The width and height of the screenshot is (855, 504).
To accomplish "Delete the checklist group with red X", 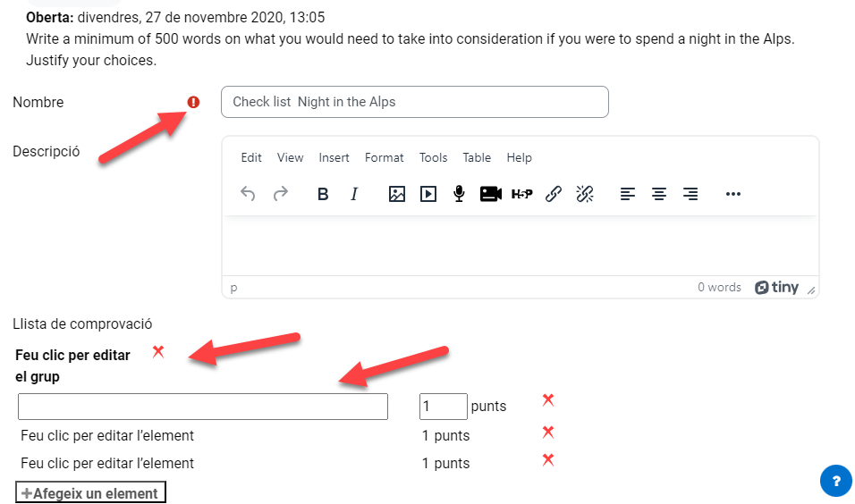I will [x=158, y=352].
